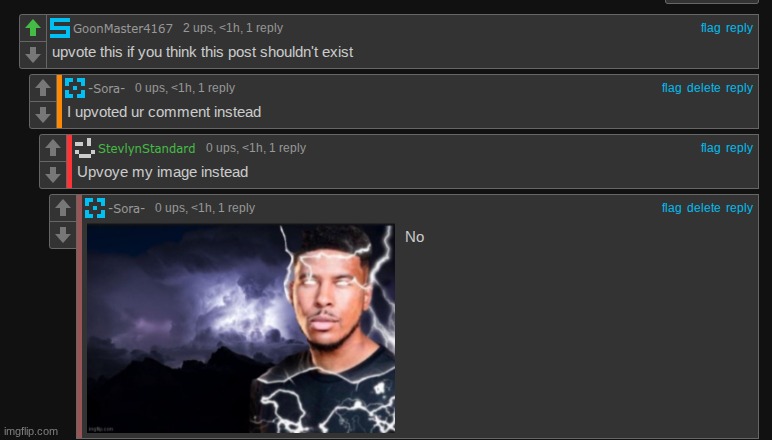Delete -Sora-'s "No" image comment
772x440 pixels.
[x=704, y=208]
